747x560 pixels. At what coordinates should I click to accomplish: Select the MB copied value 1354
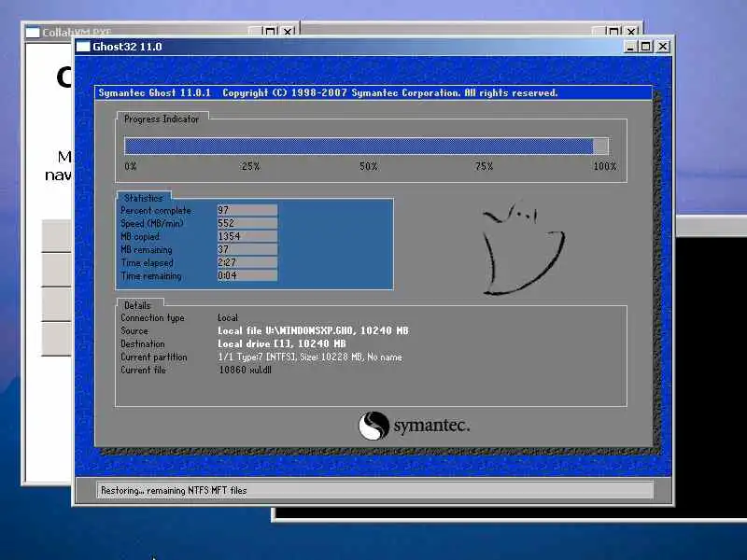247,236
